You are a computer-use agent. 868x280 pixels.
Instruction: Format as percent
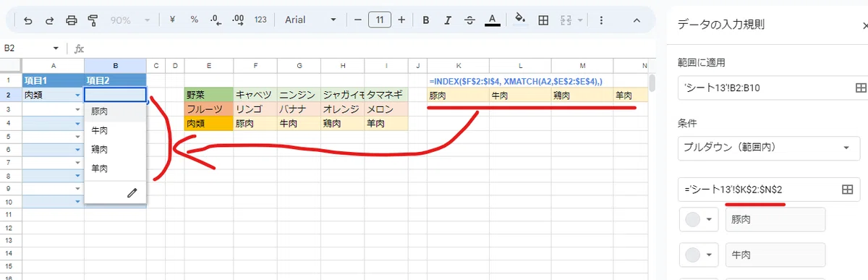click(194, 20)
